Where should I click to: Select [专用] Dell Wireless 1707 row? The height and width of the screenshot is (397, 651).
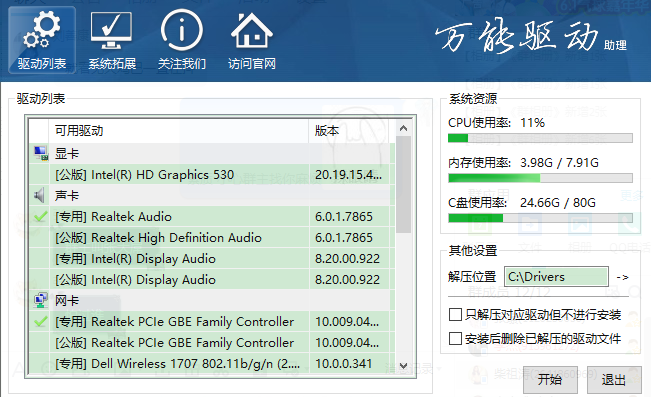coord(212,364)
